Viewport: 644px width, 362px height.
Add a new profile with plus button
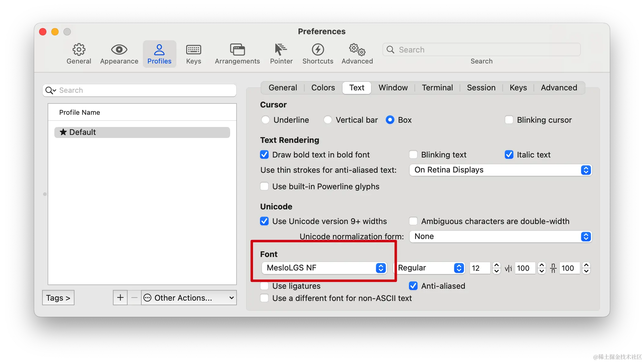click(120, 298)
